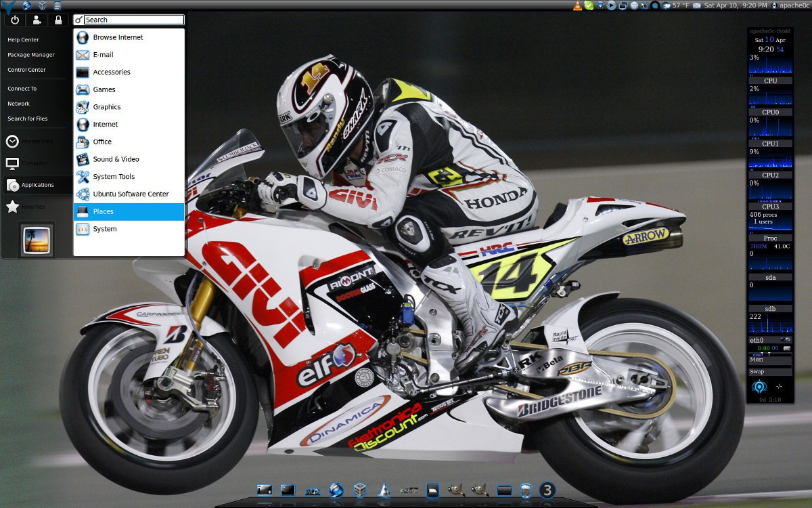Viewport: 812px width, 508px height.
Task: Open the file manager folder icon in dock
Action: [432, 489]
